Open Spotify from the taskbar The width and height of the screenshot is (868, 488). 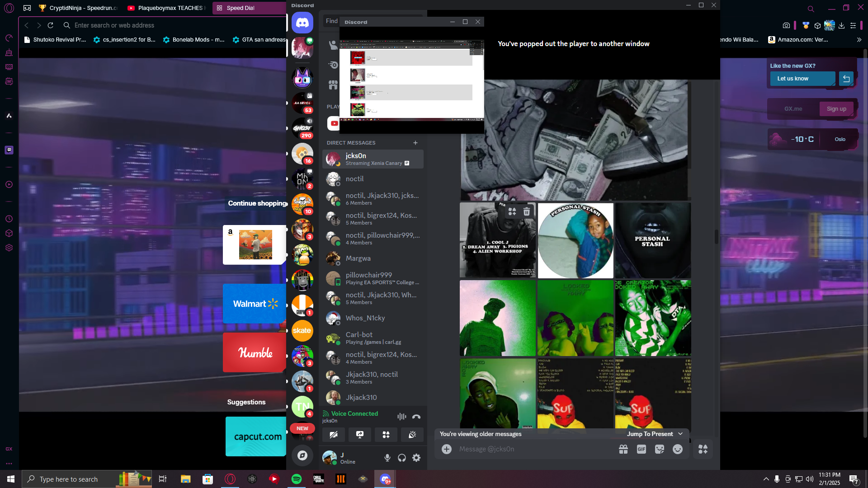coord(297,479)
